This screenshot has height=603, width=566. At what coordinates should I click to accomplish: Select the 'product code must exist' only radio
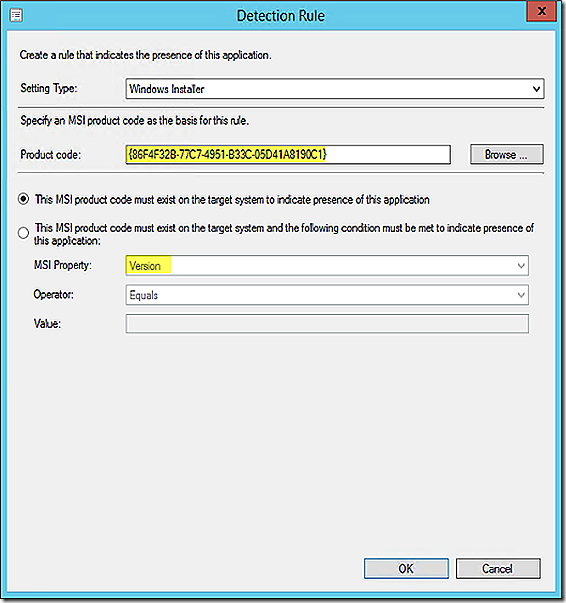coord(23,199)
